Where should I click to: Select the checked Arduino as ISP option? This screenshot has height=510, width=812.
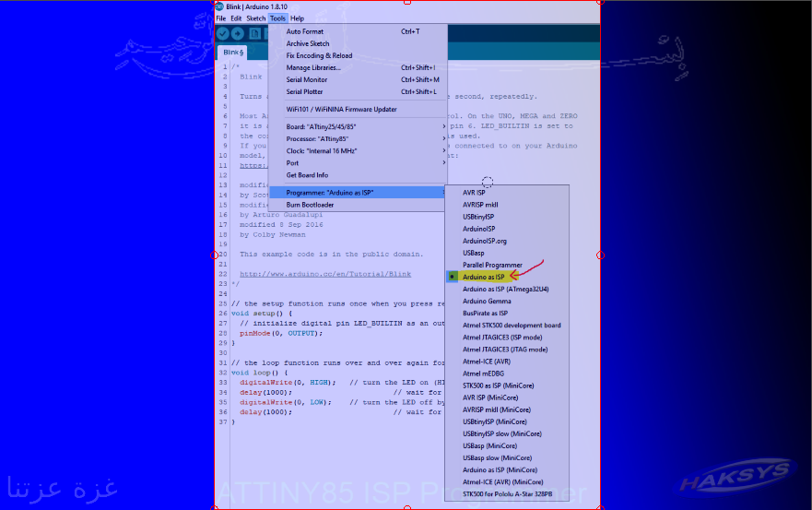[x=507, y=277]
